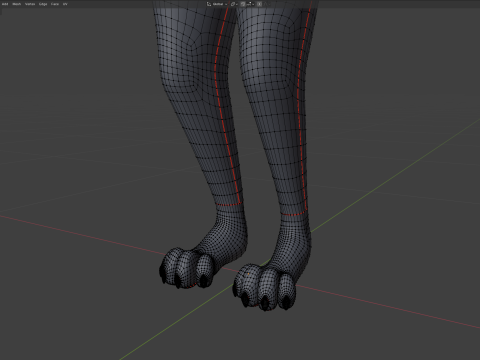Screen dimensions: 480x360
Task: Click the orange selected vertex on right paw
Action: point(248,274)
